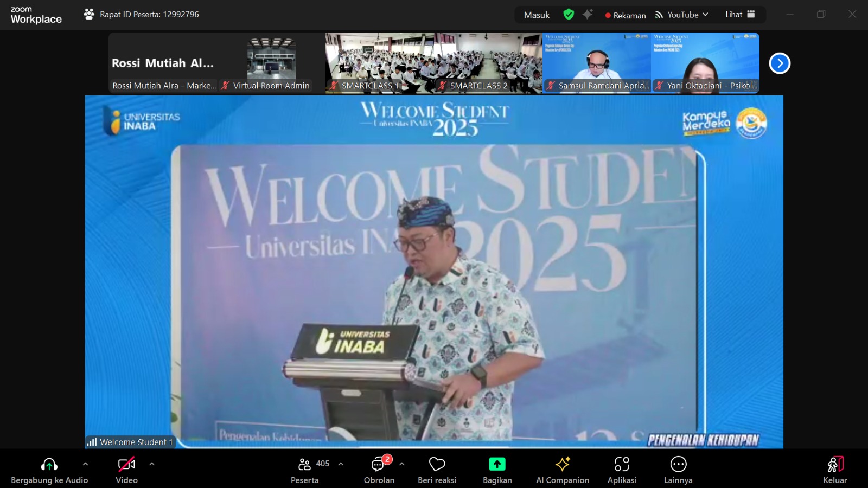This screenshot has width=868, height=488.
Task: Click muted mic icon on Yani Oktapiani
Action: (x=659, y=86)
